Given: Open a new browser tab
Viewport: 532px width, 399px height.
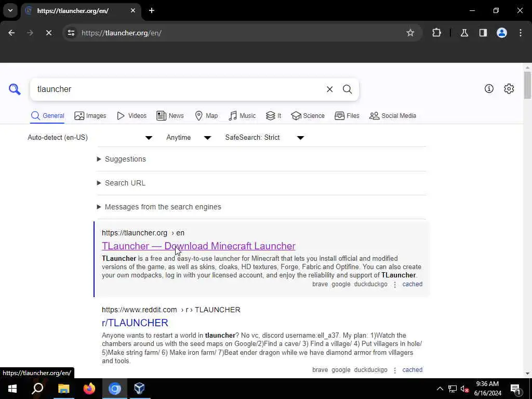Looking at the screenshot, I should click(151, 10).
